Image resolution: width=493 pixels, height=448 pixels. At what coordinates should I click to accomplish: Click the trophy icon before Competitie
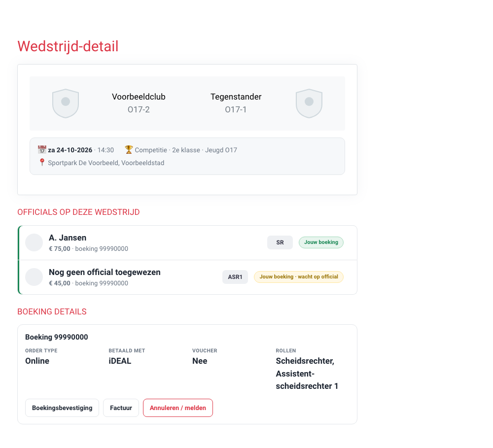point(129,150)
